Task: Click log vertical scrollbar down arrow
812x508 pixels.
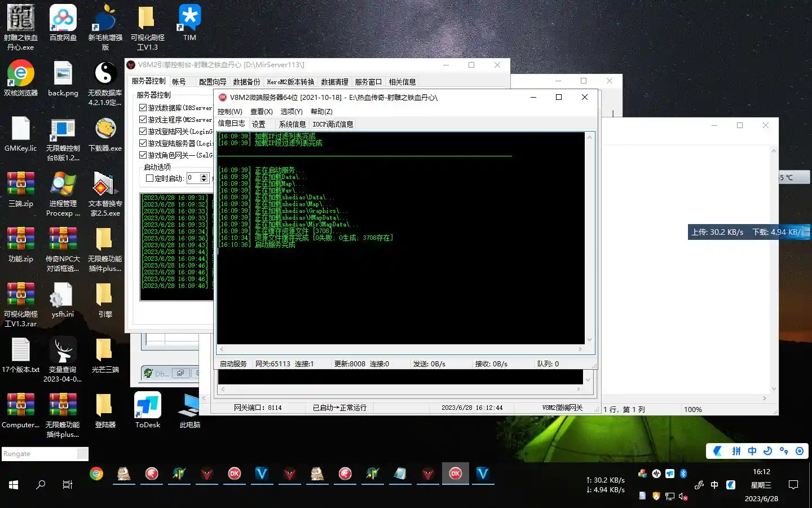Action: tap(590, 340)
